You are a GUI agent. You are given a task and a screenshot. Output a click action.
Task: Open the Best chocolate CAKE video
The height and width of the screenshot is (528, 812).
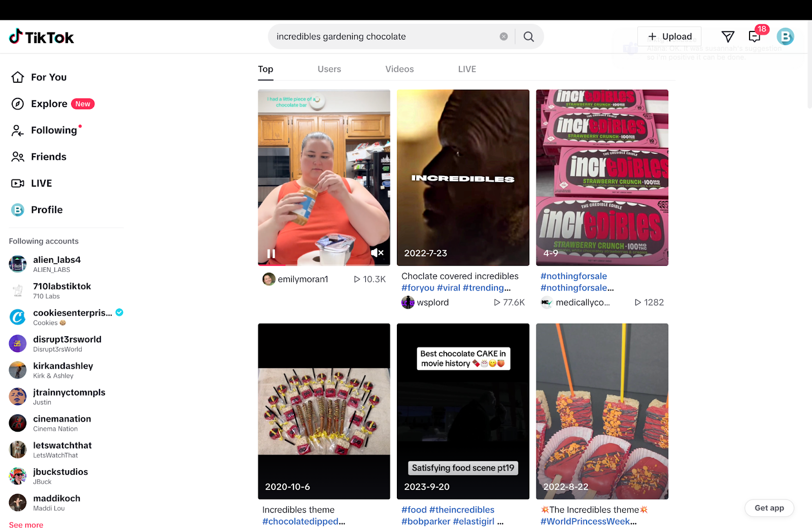(x=463, y=411)
